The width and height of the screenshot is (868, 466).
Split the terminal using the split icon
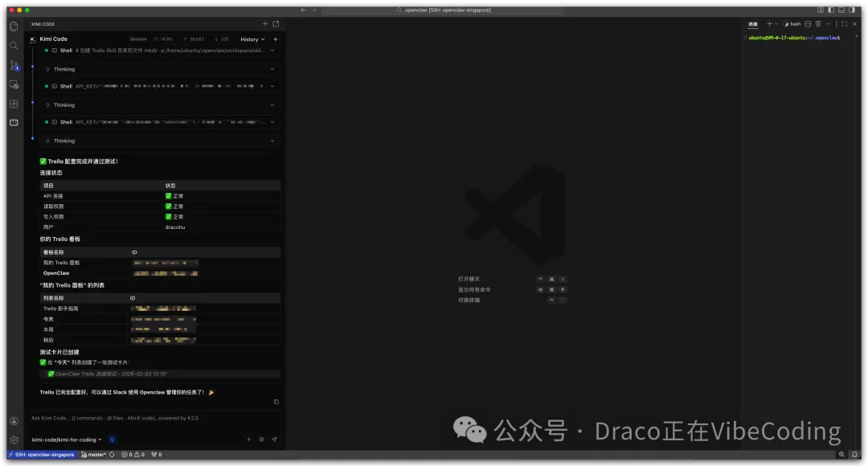pos(807,24)
